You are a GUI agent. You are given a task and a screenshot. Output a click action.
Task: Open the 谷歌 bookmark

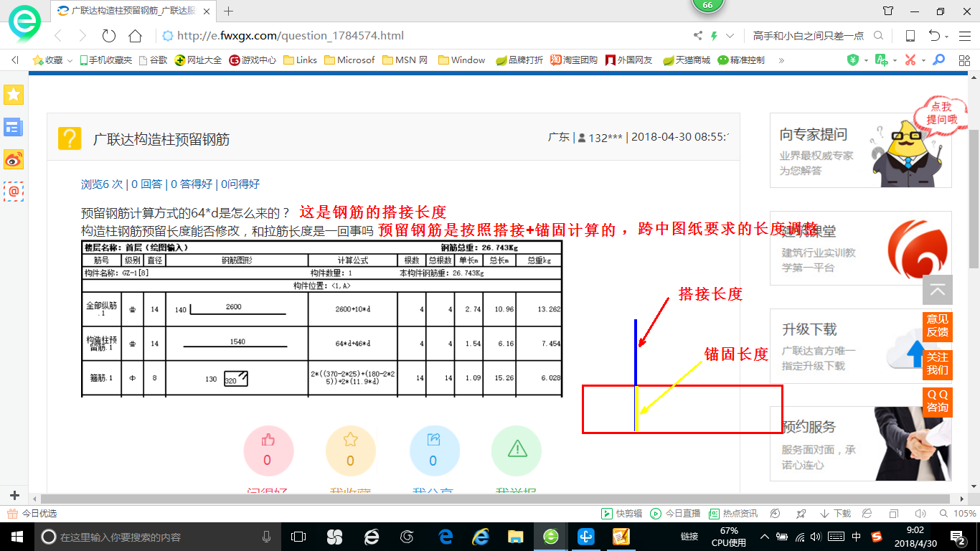point(153,60)
